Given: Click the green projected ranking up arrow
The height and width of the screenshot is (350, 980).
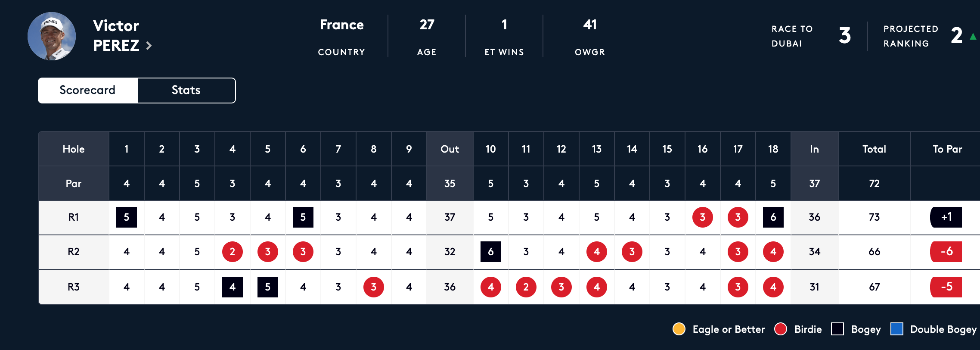Looking at the screenshot, I should [973, 37].
